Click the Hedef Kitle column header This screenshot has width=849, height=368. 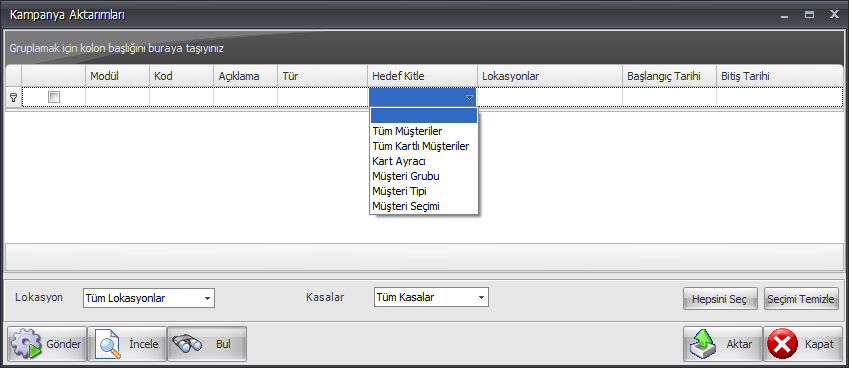pos(422,76)
